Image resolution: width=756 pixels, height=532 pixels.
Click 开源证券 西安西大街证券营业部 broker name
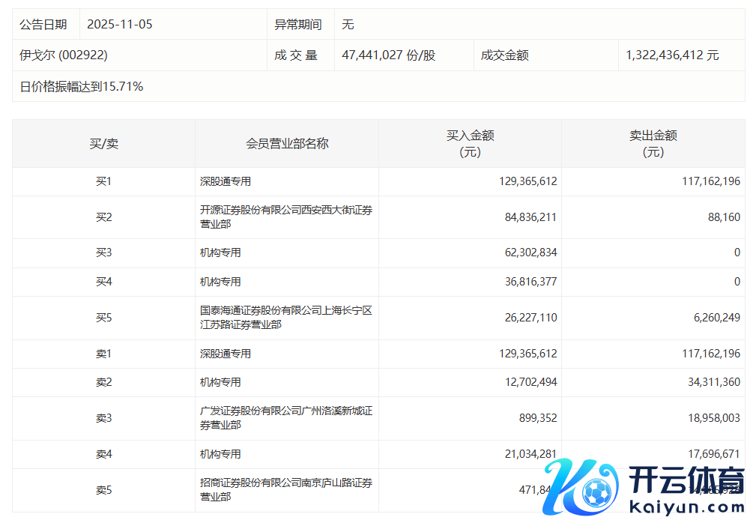coord(286,217)
